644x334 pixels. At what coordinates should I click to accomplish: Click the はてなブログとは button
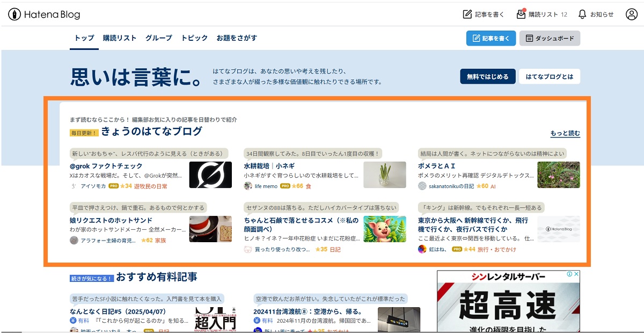click(x=550, y=77)
